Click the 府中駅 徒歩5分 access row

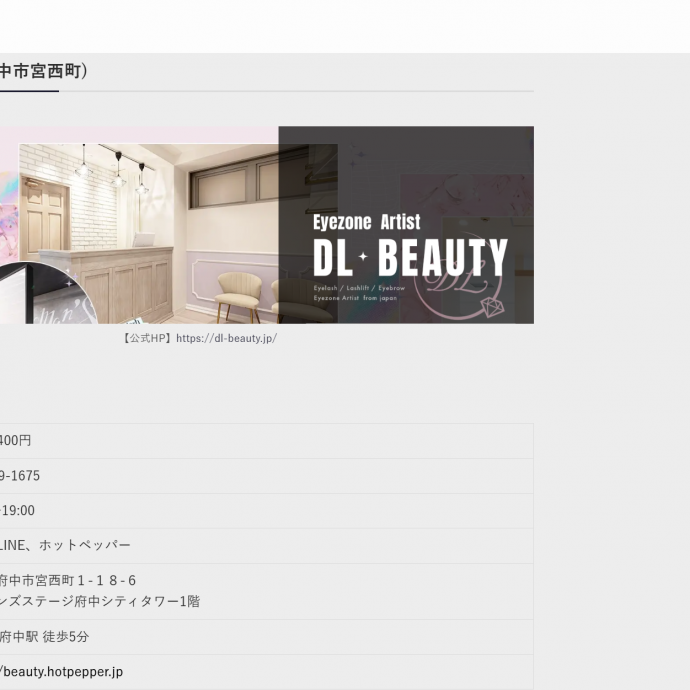[x=45, y=637]
